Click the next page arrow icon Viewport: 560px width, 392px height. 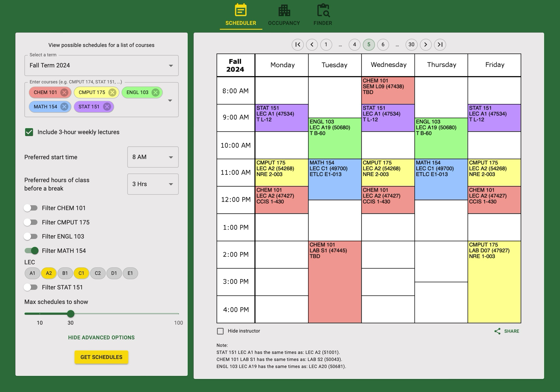pyautogui.click(x=426, y=45)
